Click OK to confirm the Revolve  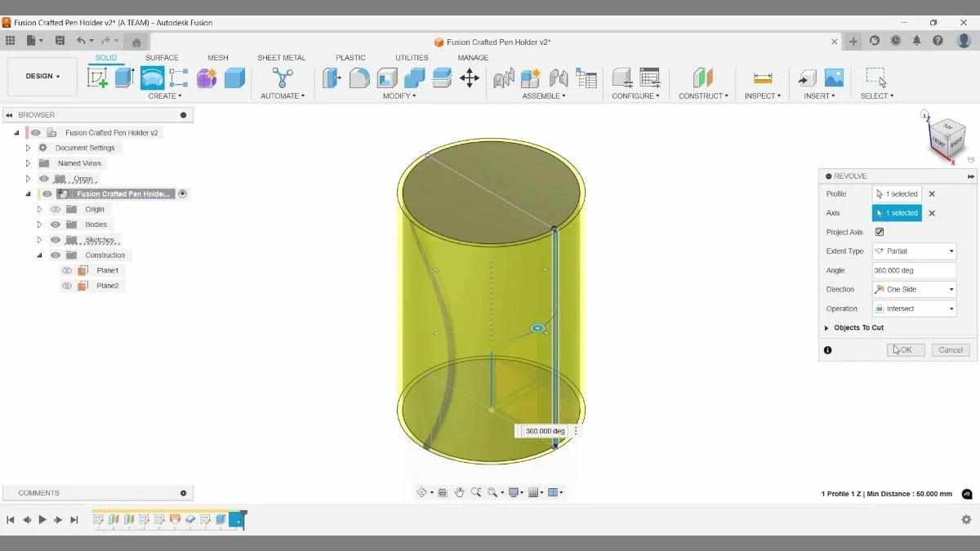(905, 349)
